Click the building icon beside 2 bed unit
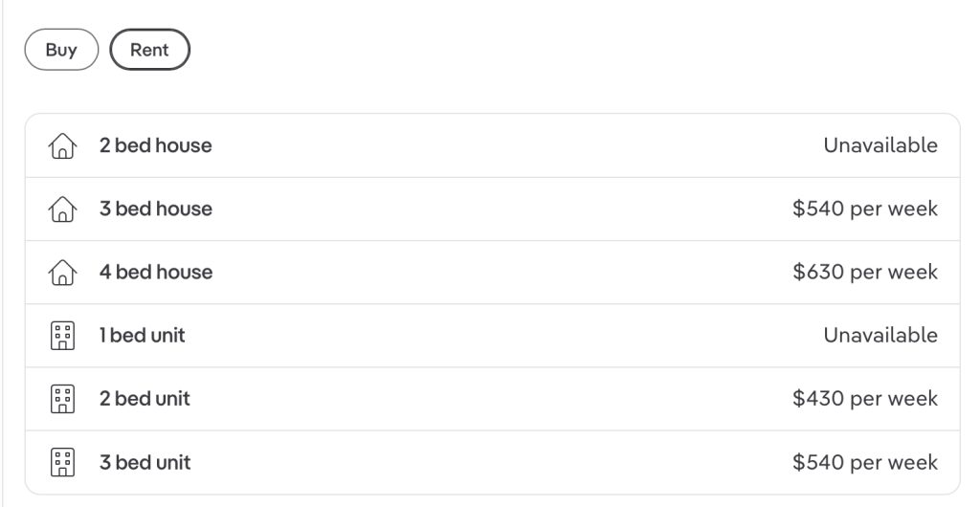Viewport: 980px width, 507px height. pyautogui.click(x=62, y=399)
